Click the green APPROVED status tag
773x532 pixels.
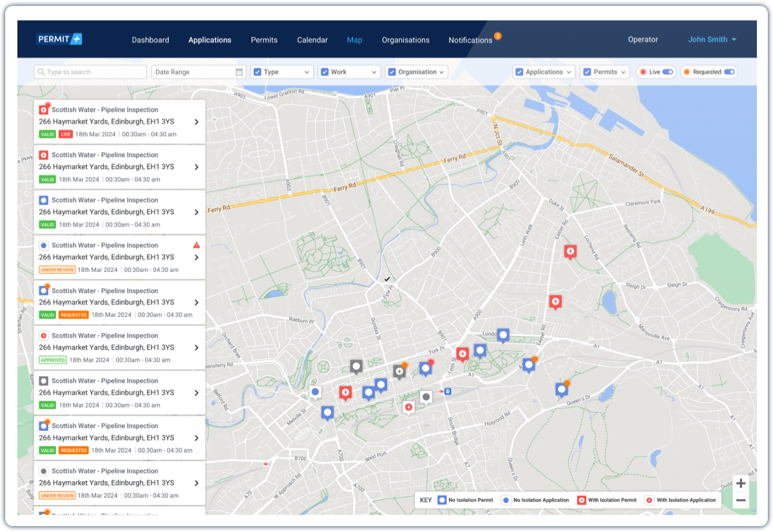(x=53, y=360)
